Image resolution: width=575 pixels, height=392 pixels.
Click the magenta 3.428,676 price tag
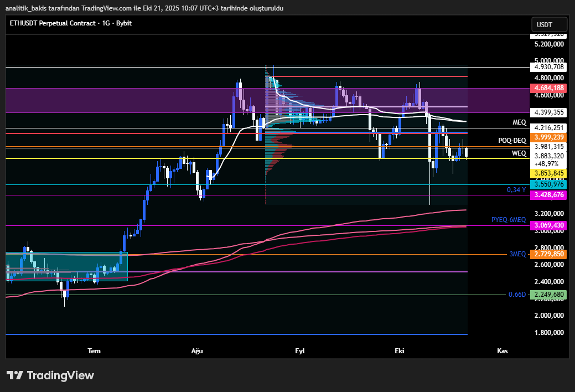548,195
